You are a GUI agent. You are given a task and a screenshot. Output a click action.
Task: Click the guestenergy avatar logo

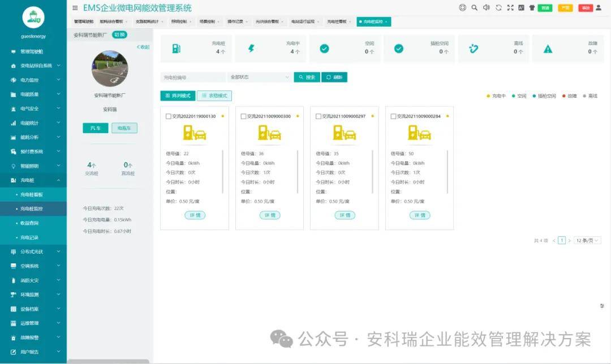33,17
